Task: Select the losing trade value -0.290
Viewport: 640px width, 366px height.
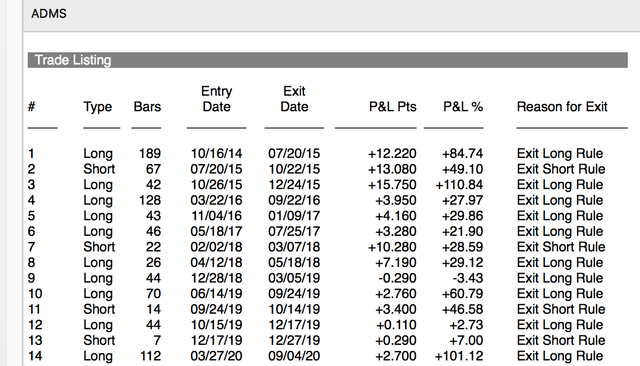Action: [397, 278]
